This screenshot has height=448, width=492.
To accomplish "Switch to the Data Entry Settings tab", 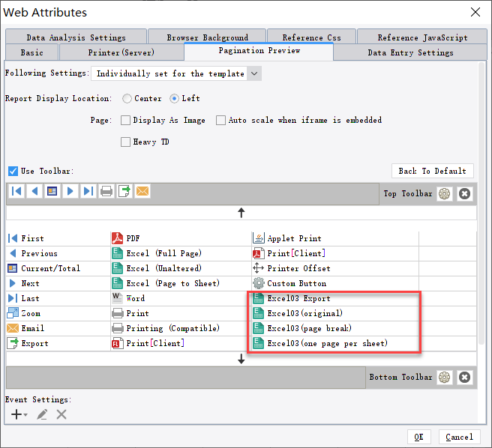I will 410,52.
